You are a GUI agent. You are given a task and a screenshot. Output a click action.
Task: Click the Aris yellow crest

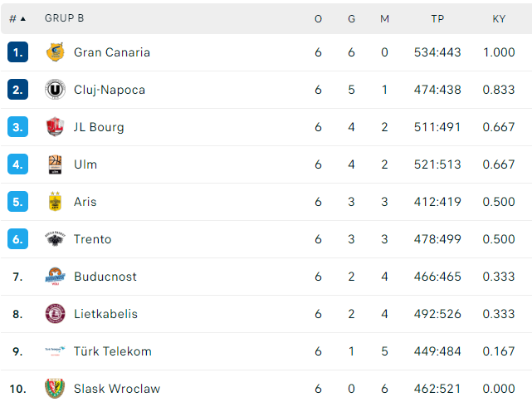[55, 201]
